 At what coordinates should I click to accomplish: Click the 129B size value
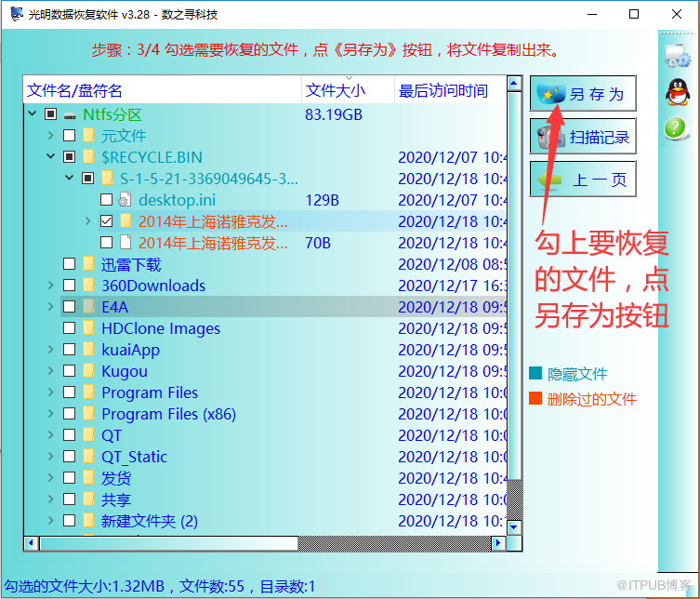322,200
